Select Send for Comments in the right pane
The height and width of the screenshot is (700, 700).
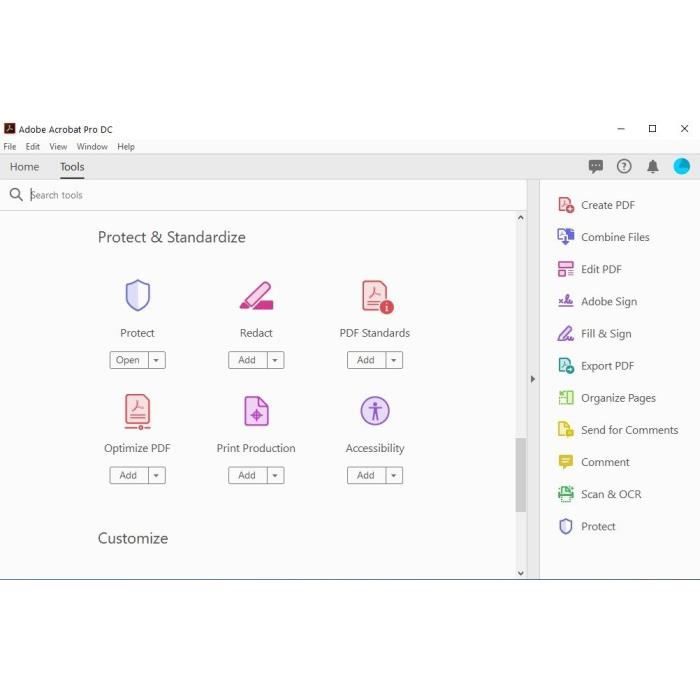(x=618, y=430)
